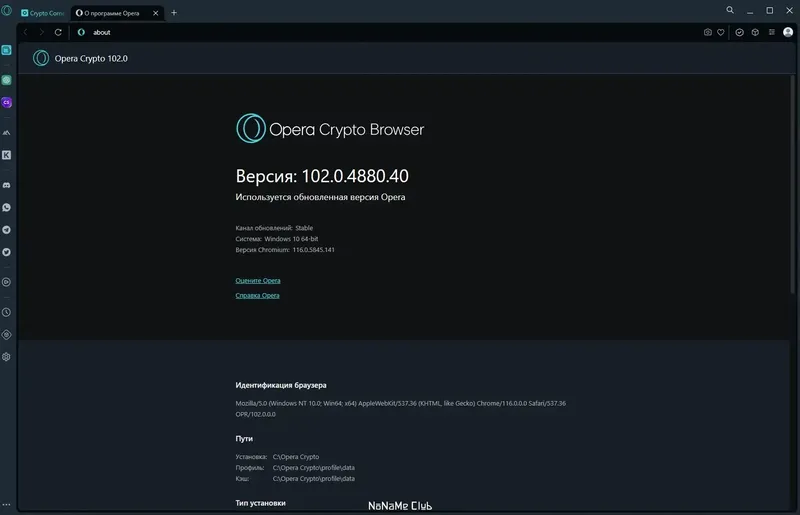Search tabs with the magnifier icon

pos(730,10)
